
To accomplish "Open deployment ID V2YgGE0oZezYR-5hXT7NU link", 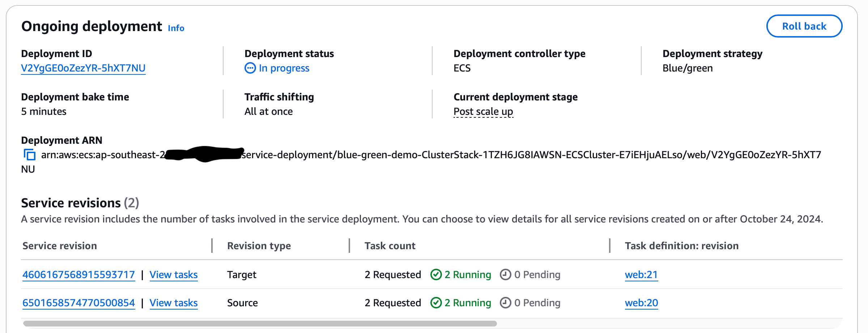I will click(x=83, y=68).
